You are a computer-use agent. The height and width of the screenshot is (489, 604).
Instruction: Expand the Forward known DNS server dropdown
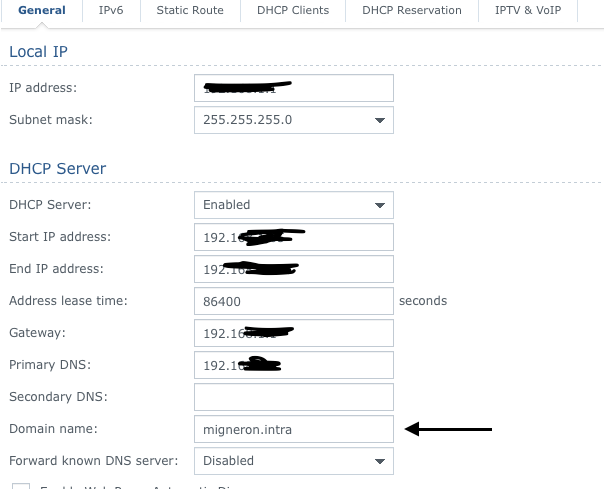[x=293, y=461]
